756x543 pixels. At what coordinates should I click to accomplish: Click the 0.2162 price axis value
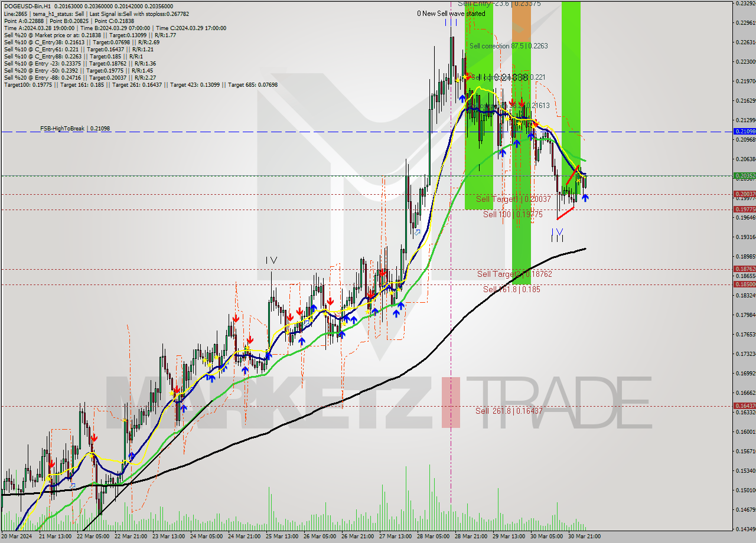click(745, 101)
